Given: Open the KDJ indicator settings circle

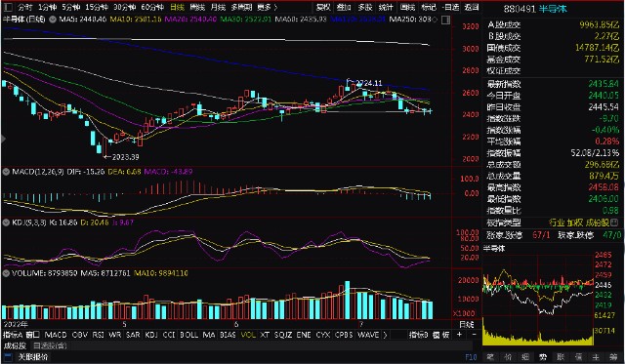Looking at the screenshot, I should point(6,222).
